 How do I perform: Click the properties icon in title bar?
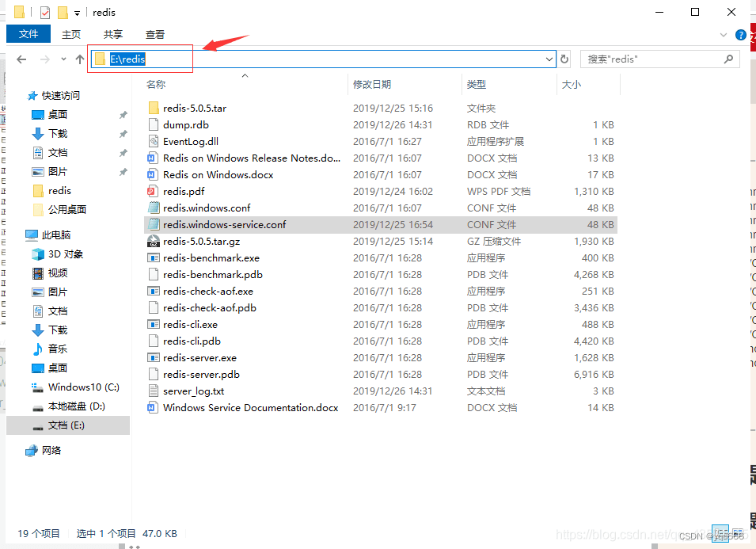[x=45, y=12]
